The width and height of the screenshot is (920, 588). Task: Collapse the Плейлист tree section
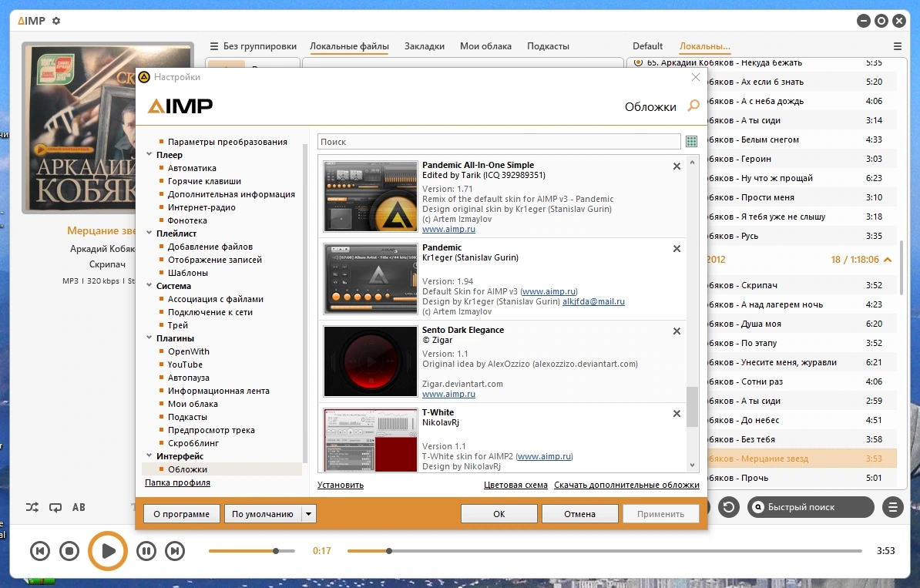click(x=149, y=233)
